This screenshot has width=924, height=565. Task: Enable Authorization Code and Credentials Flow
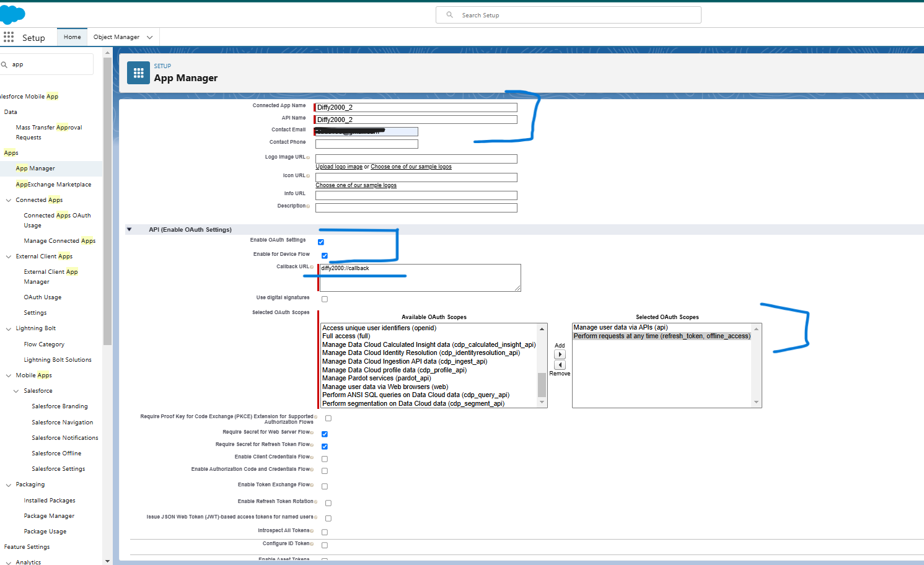(325, 471)
